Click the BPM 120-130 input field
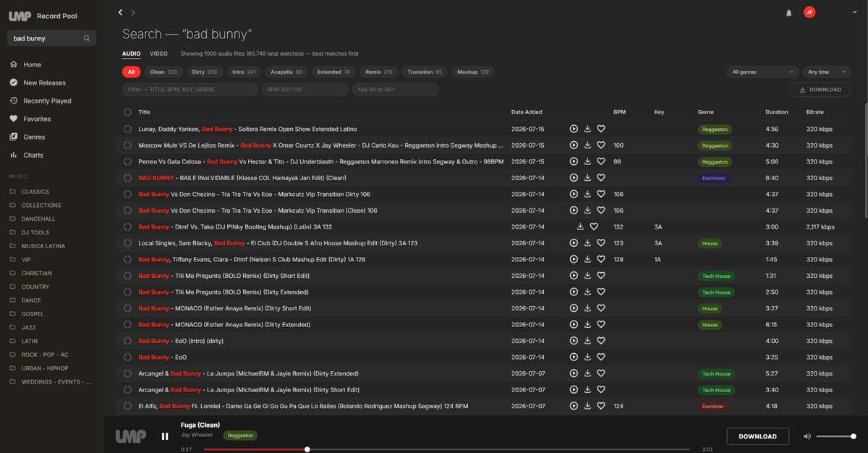This screenshot has width=868, height=453. 305,90
